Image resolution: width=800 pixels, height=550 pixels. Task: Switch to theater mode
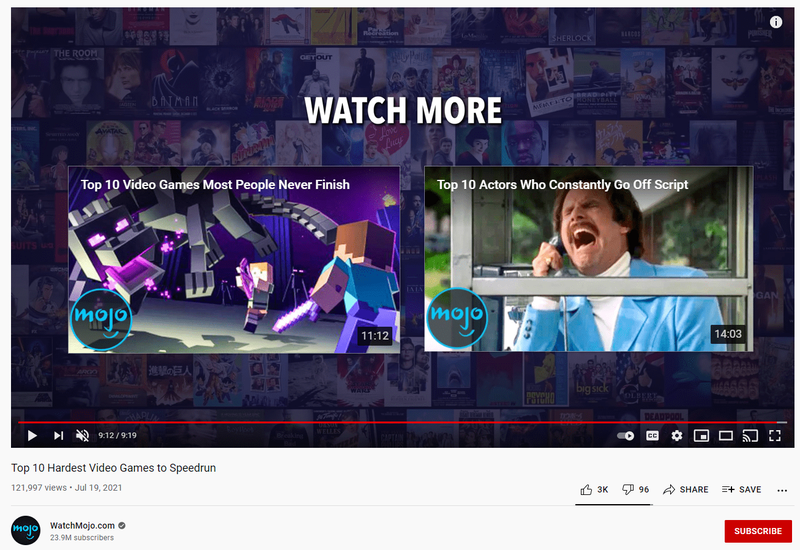(x=726, y=436)
